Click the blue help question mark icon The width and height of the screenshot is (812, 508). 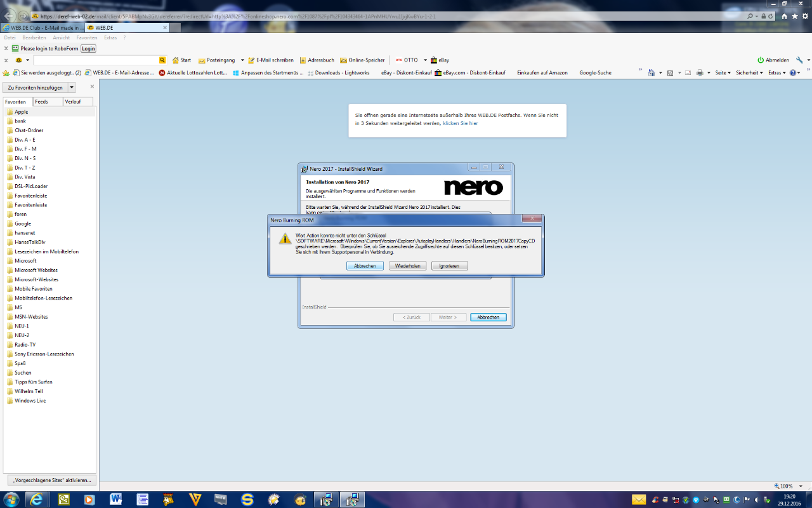pyautogui.click(x=793, y=72)
